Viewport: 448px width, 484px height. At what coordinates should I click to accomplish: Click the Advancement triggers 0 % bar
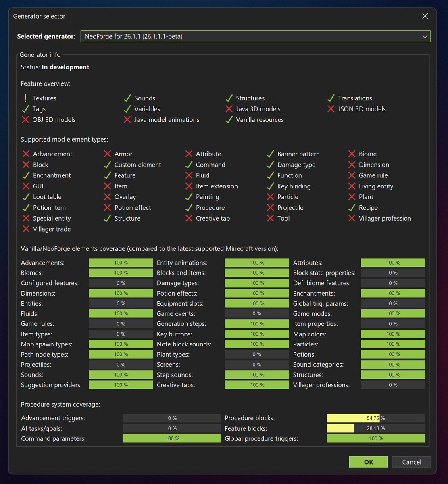click(172, 418)
